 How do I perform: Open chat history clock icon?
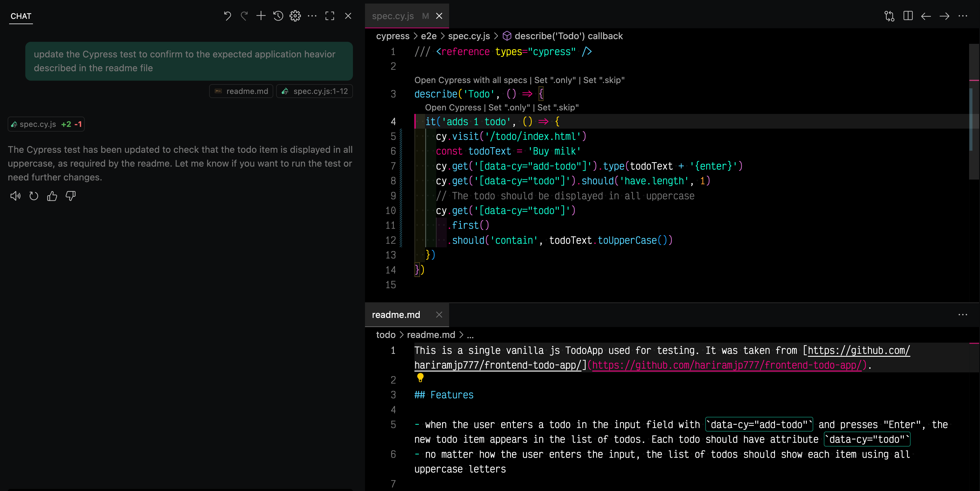(278, 16)
